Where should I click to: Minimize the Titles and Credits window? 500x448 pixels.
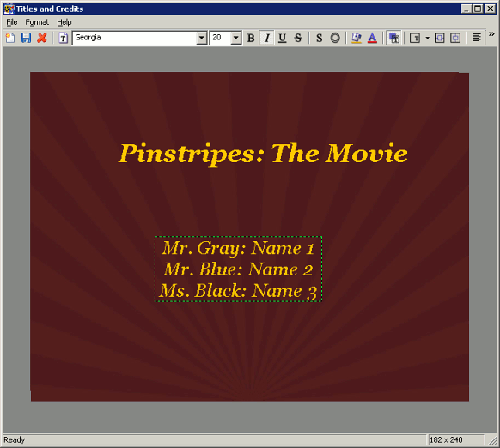tap(466, 9)
